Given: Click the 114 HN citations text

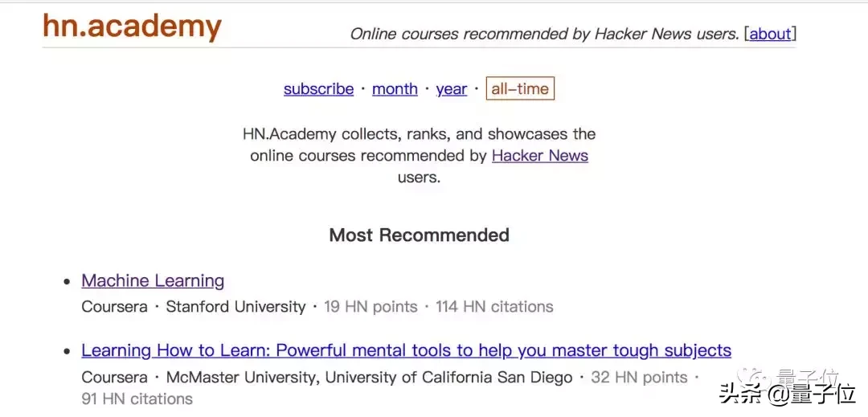Looking at the screenshot, I should pos(494,307).
